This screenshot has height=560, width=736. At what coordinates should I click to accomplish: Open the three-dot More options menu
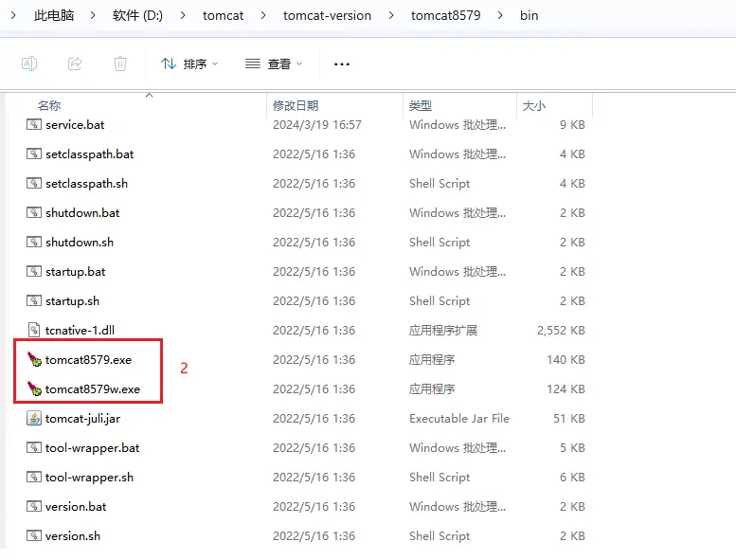[342, 63]
